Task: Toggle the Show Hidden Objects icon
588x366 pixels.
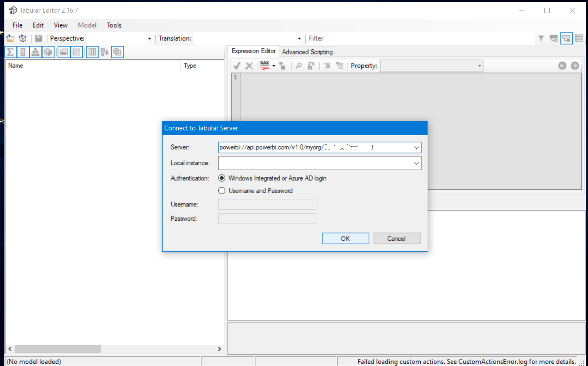Action: 76,52
